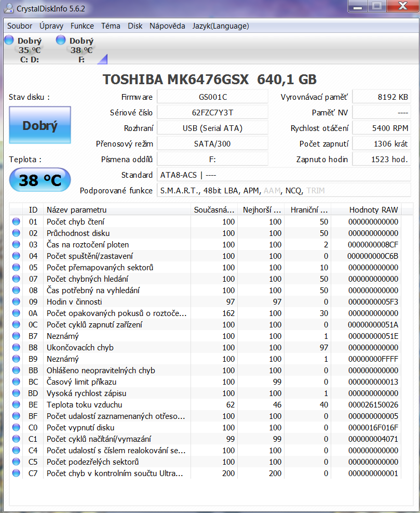Click the Firmware field GS001C
Image resolution: width=420 pixels, height=513 pixels.
(x=213, y=97)
